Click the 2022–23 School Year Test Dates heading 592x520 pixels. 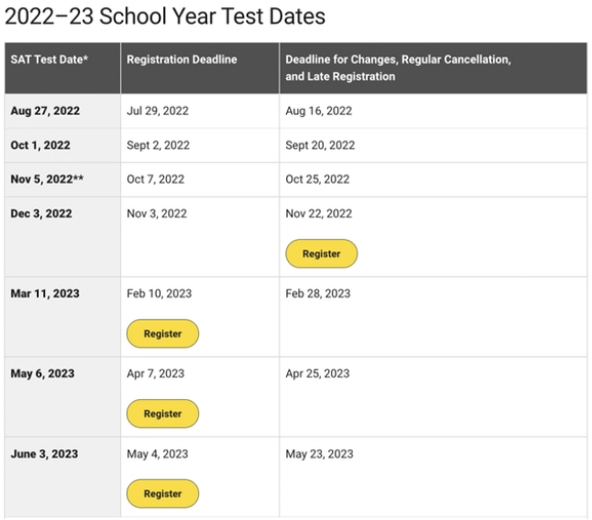tap(165, 16)
